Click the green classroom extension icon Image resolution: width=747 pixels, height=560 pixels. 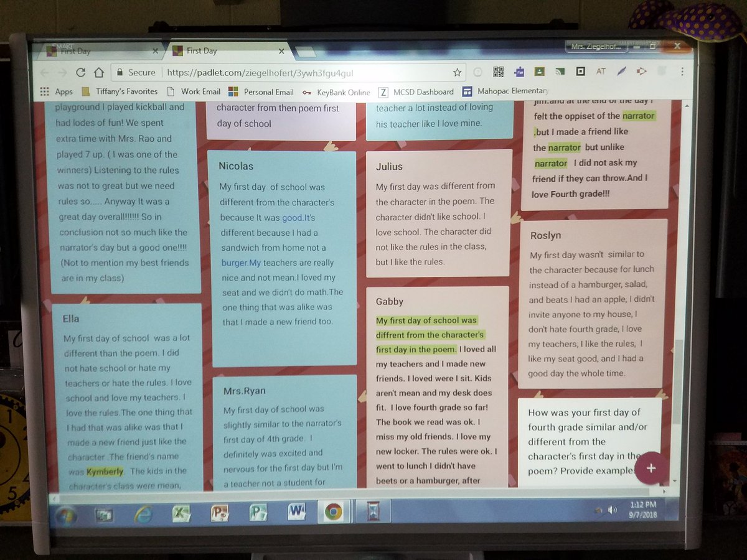point(540,72)
